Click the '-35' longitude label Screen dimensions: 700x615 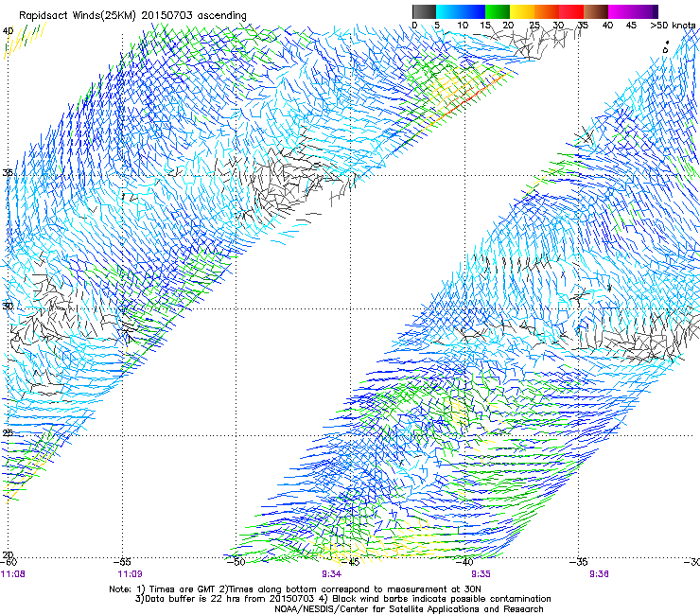click(x=579, y=562)
